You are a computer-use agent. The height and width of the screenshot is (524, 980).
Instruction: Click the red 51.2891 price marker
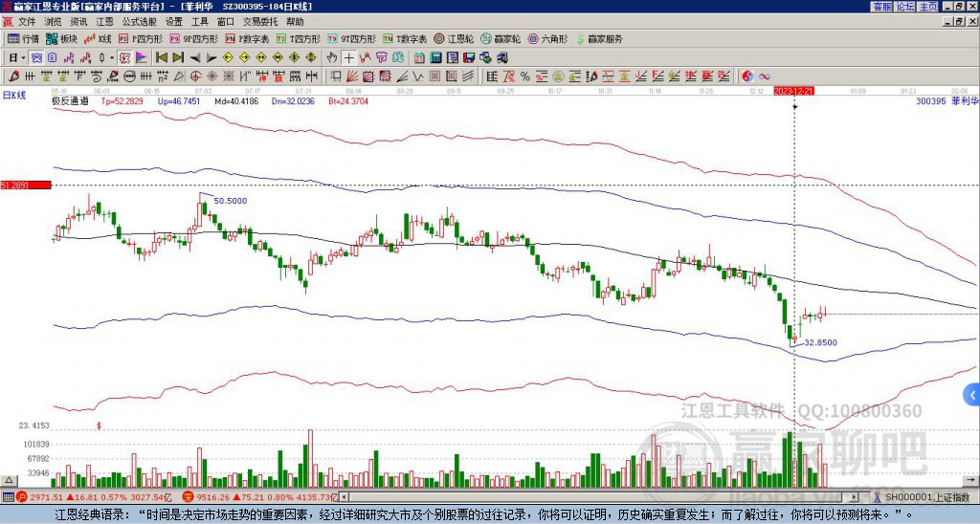point(25,185)
